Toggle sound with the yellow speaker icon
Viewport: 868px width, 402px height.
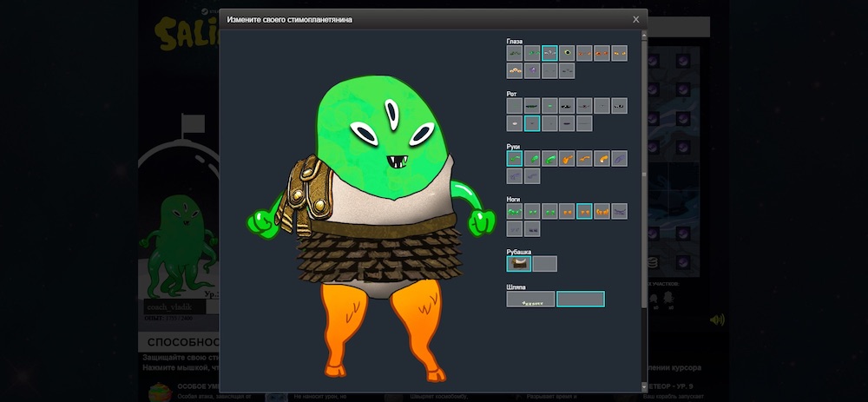pos(717,320)
